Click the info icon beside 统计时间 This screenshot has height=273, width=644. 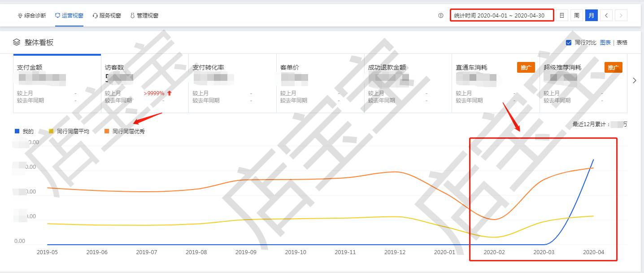coord(441,16)
